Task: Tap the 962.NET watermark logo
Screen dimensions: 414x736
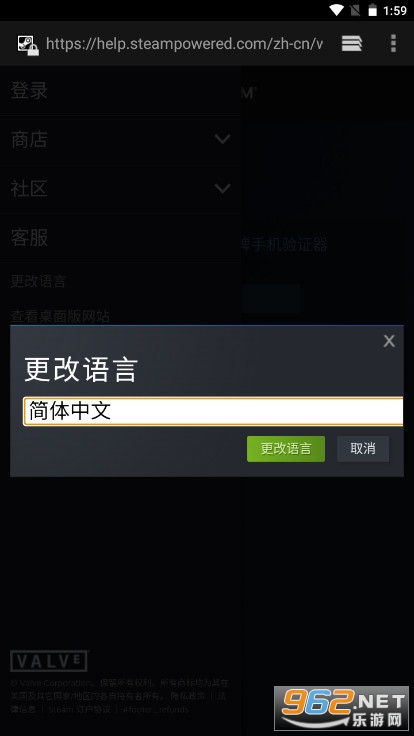Action: (341, 708)
